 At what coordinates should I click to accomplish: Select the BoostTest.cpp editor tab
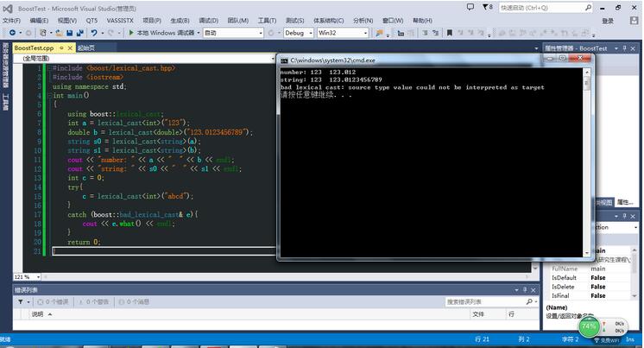[x=34, y=48]
